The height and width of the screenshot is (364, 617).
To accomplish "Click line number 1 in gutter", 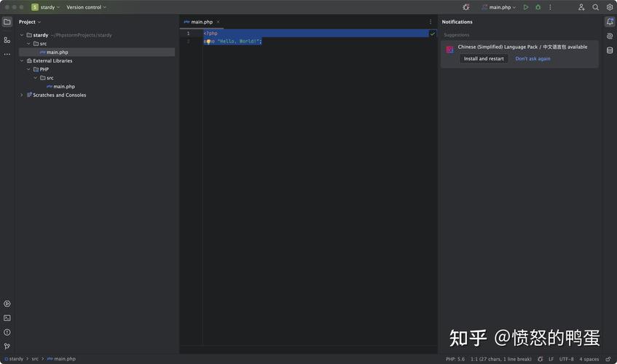I will tap(188, 33).
